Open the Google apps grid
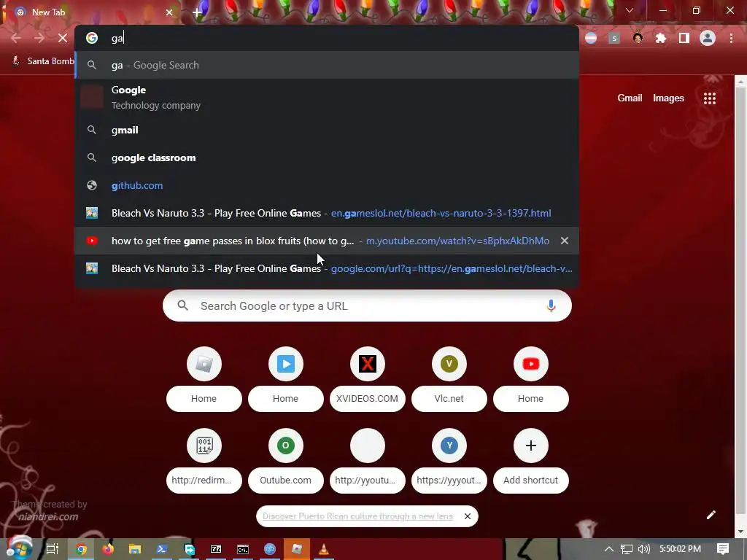The height and width of the screenshot is (560, 747). [710, 98]
